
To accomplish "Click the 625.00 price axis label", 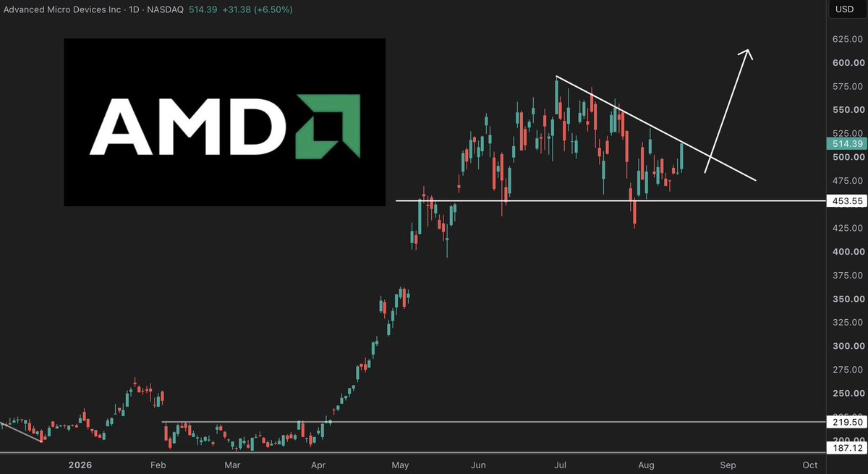I will pos(848,39).
